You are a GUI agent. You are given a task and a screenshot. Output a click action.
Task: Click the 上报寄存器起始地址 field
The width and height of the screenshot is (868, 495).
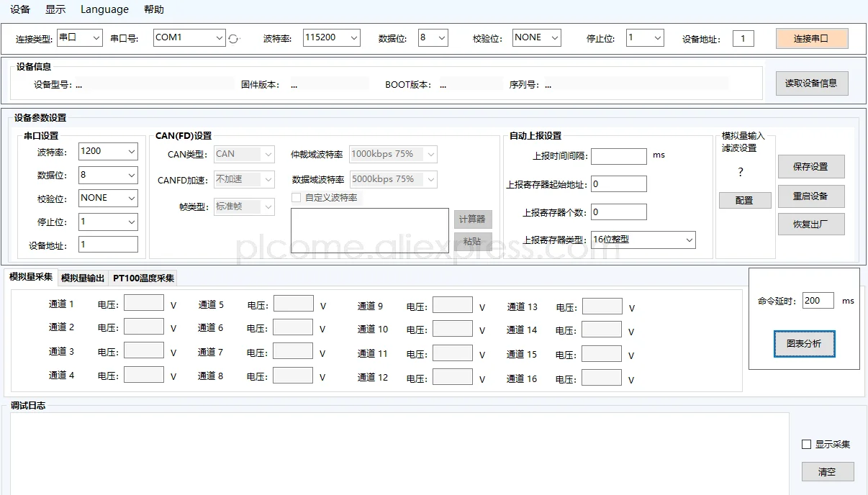click(619, 184)
